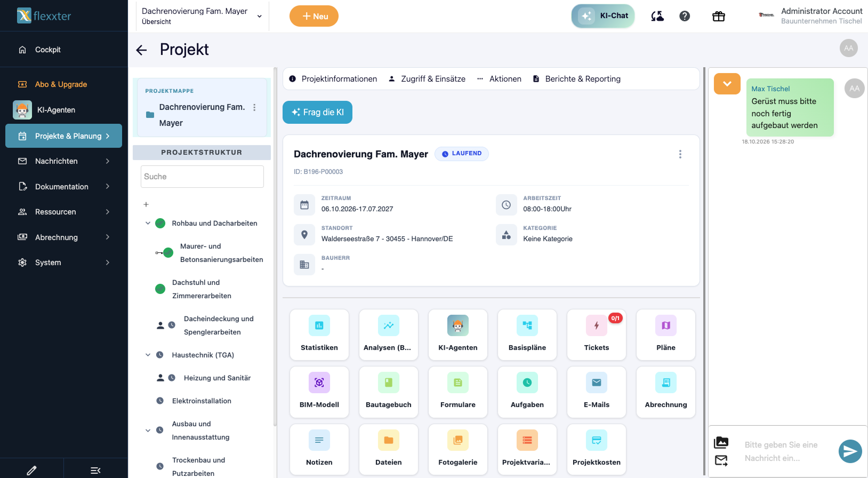Open the Aktionen menu
Image resolution: width=868 pixels, height=478 pixels.
click(499, 79)
